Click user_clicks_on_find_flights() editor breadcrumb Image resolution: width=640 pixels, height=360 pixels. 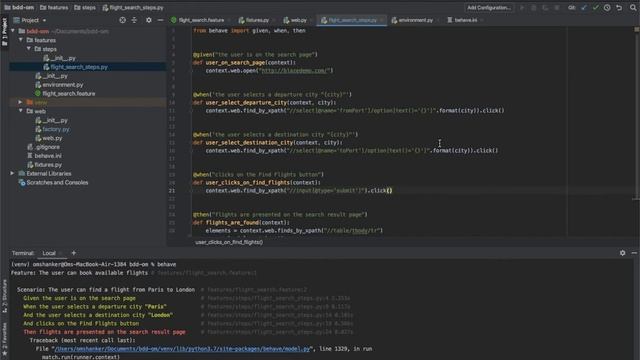coord(229,242)
